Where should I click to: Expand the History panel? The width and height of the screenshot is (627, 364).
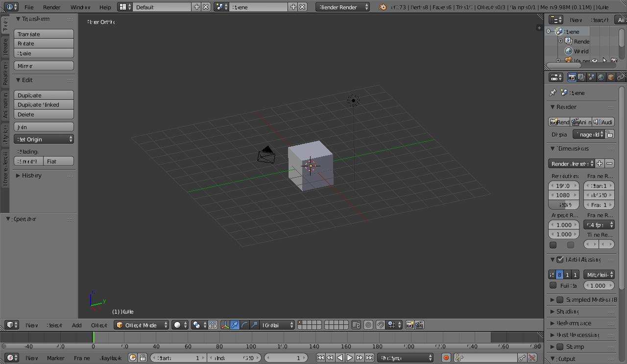(18, 176)
